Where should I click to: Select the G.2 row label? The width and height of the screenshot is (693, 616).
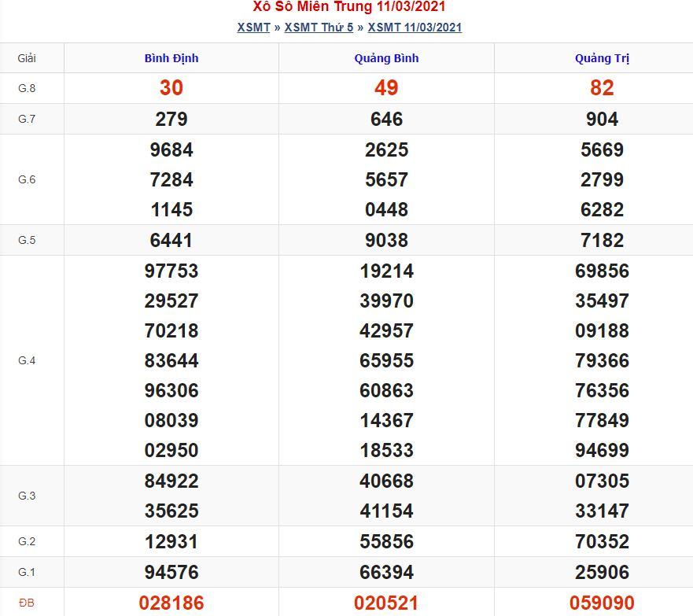(x=27, y=541)
